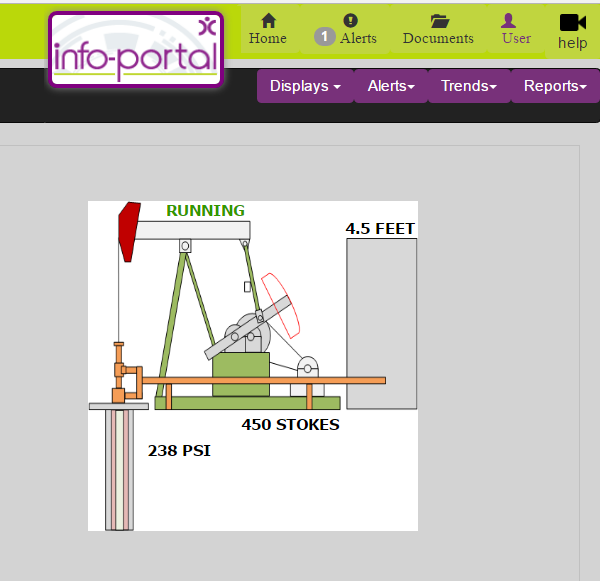The width and height of the screenshot is (600, 581).
Task: Click the User profile icon
Action: pyautogui.click(x=508, y=21)
